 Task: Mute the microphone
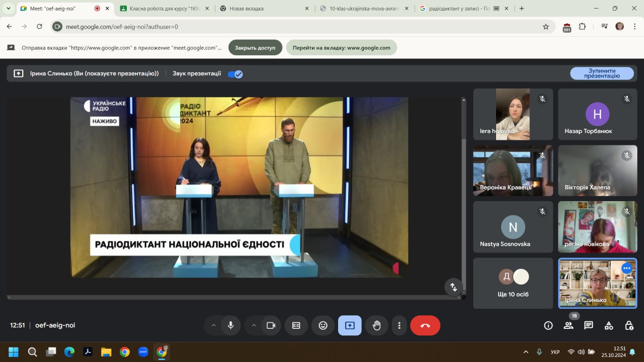[230, 325]
